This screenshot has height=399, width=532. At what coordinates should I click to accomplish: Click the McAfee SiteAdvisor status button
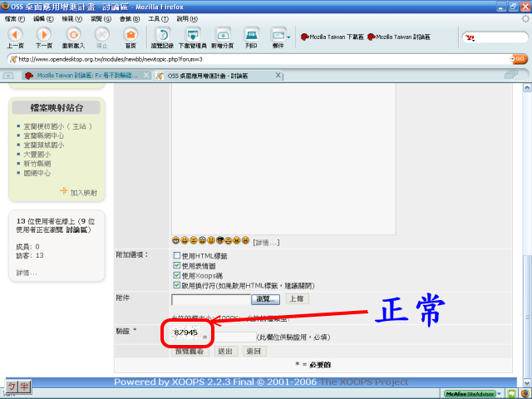pyautogui.click(x=470, y=394)
